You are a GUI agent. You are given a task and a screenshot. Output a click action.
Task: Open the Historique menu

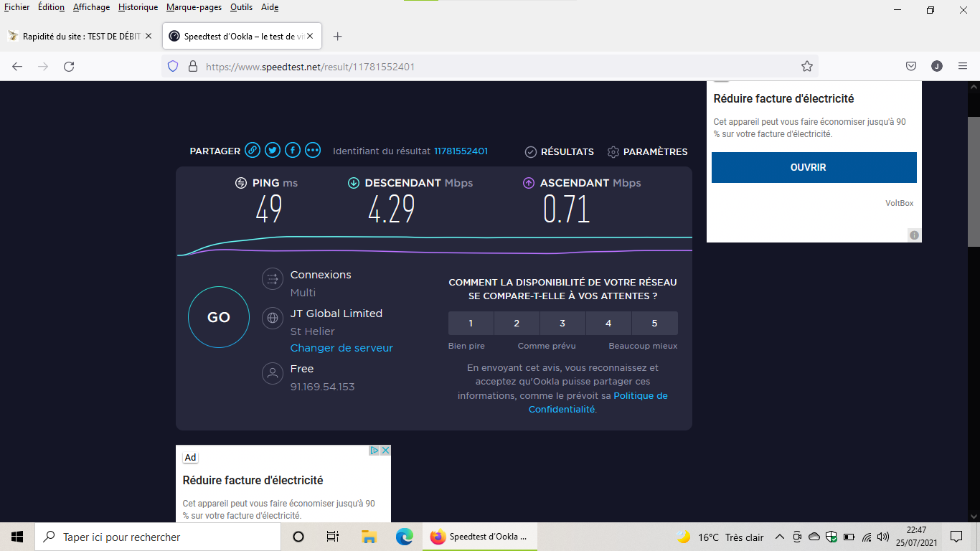point(138,7)
